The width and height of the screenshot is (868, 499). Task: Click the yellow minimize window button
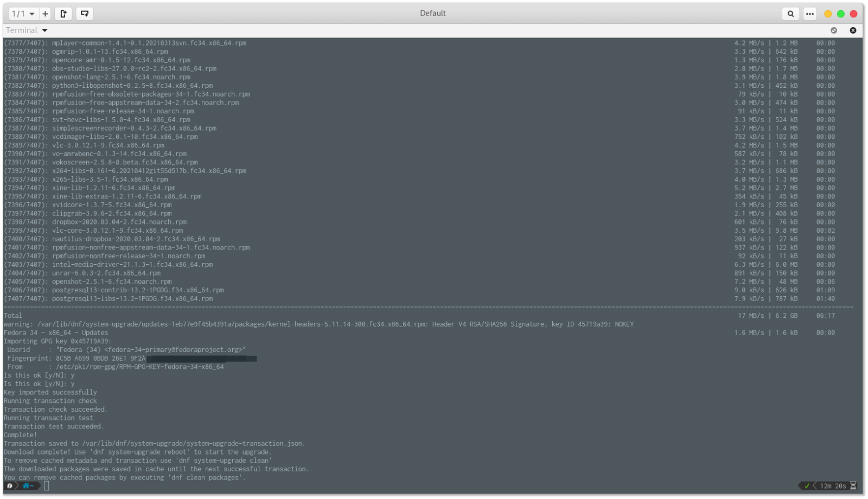pos(828,14)
